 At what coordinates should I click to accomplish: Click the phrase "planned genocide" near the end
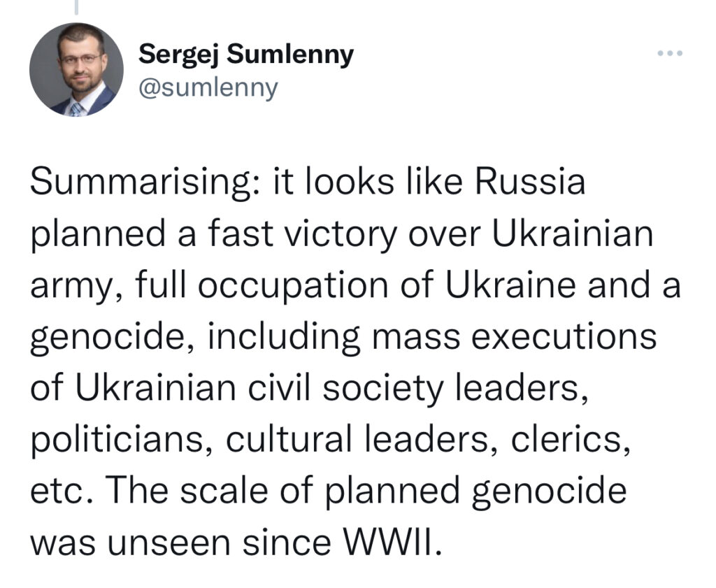click(475, 493)
